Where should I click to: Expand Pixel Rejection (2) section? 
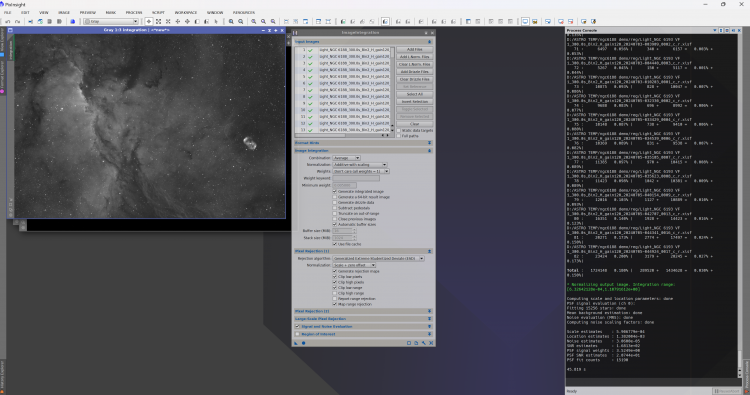(x=429, y=311)
